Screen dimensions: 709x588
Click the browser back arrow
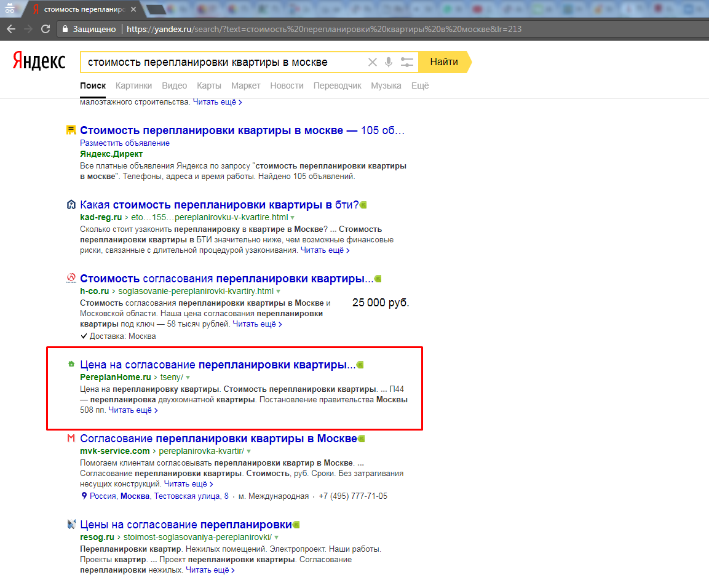[x=11, y=29]
